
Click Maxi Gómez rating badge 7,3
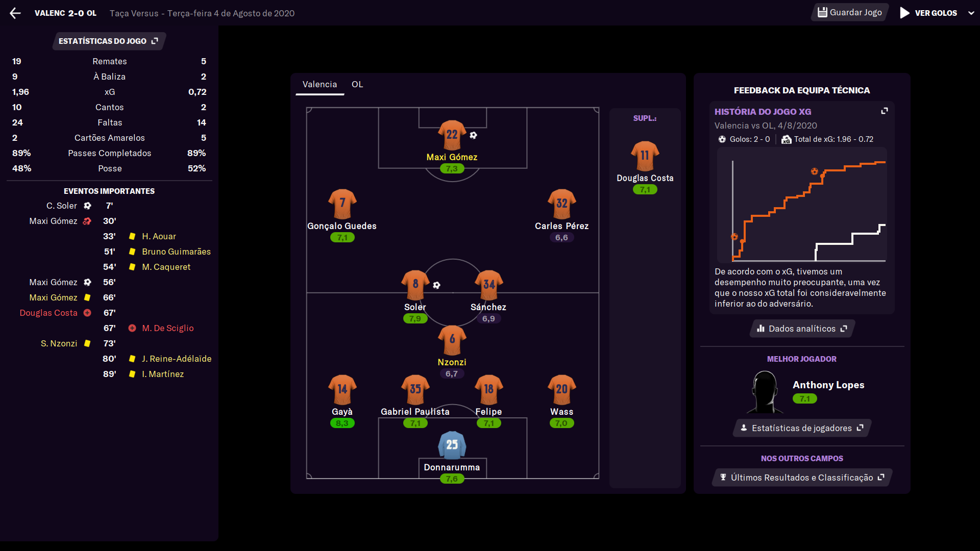click(x=452, y=169)
